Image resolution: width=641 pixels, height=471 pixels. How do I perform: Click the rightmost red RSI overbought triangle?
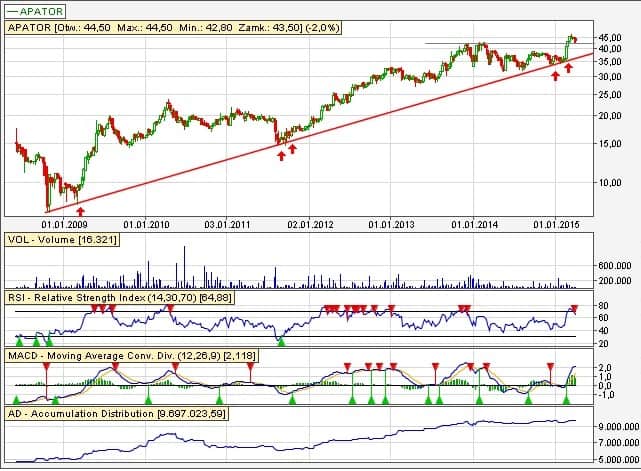(574, 308)
